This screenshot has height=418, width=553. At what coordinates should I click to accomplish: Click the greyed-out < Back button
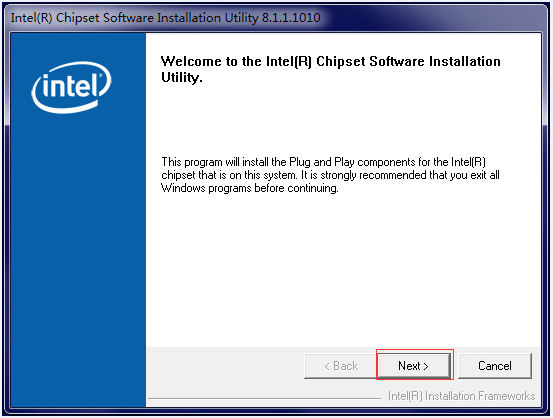click(x=341, y=365)
